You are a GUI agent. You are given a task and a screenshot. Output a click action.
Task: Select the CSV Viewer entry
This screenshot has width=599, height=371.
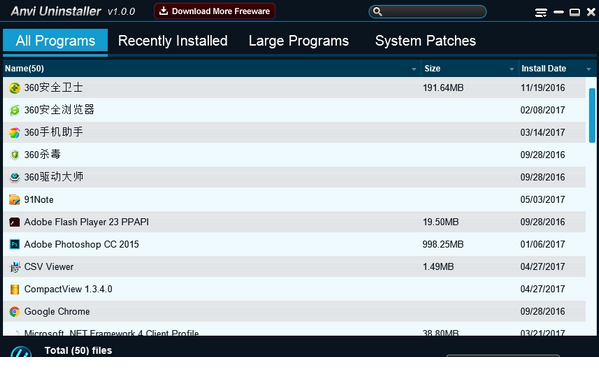(x=49, y=267)
